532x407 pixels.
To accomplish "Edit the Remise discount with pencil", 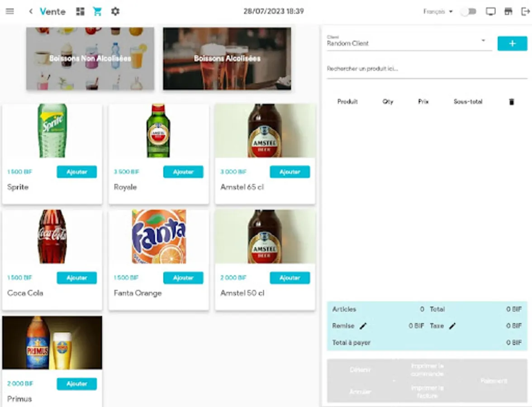I will [x=363, y=326].
